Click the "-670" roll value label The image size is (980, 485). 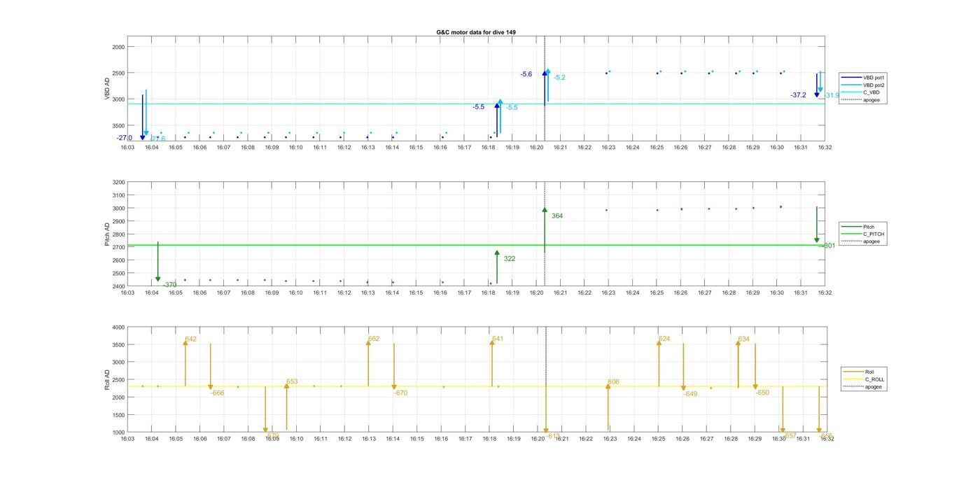point(400,393)
